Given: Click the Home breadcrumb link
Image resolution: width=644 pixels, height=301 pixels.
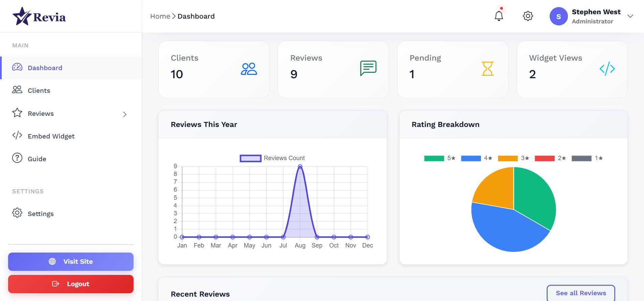Looking at the screenshot, I should click(160, 16).
